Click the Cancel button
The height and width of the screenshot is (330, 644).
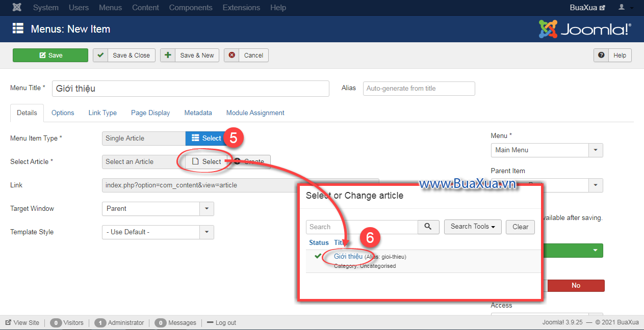tap(246, 56)
